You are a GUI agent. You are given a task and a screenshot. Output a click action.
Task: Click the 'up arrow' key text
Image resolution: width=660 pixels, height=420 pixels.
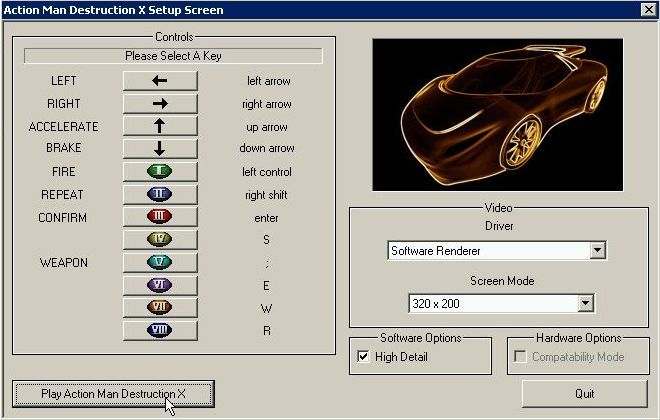pyautogui.click(x=267, y=127)
